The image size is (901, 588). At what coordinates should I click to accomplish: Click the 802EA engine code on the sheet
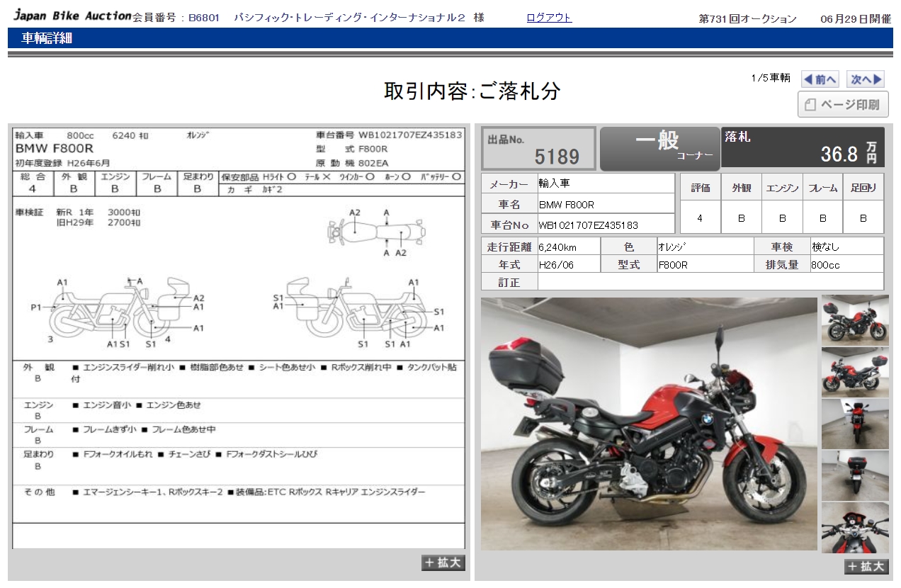pyautogui.click(x=373, y=163)
